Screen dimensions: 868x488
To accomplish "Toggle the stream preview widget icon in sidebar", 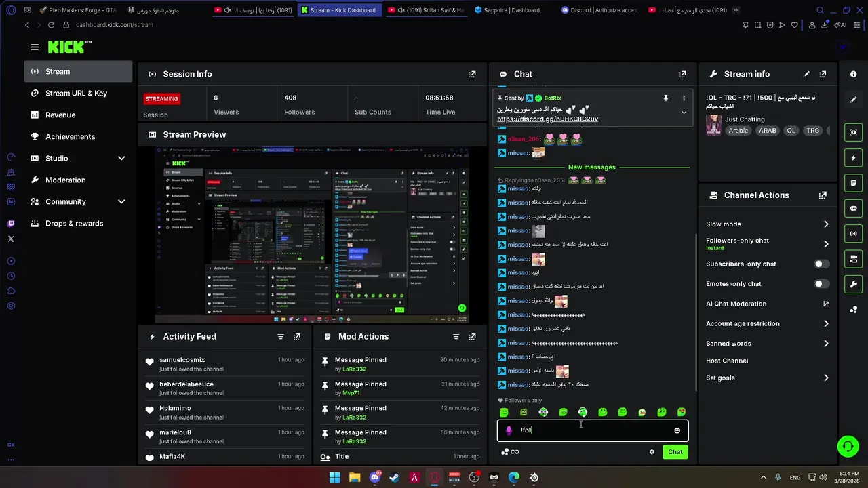I will tap(854, 132).
